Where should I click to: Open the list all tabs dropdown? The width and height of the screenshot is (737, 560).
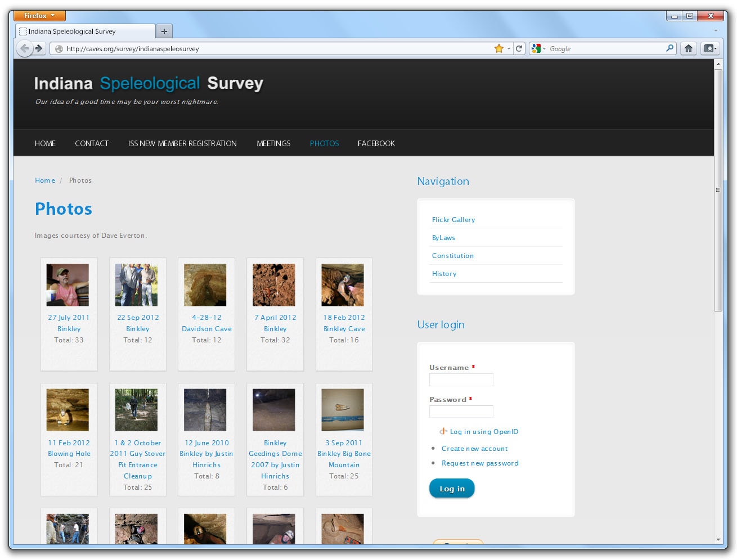click(716, 30)
